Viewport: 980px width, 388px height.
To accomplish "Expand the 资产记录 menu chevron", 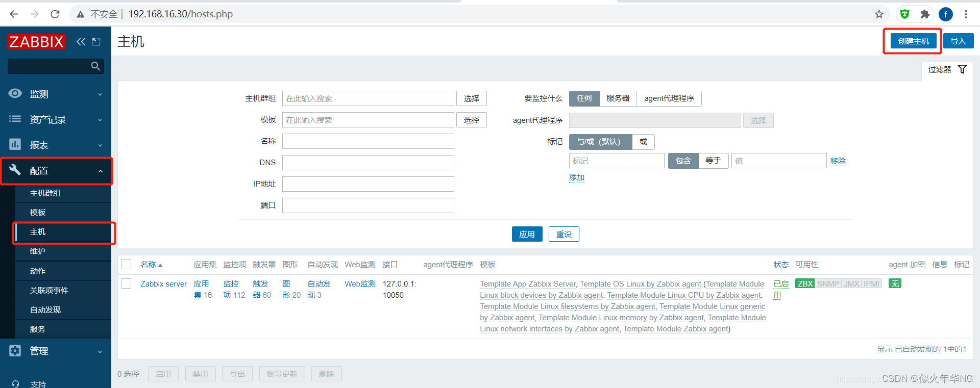I will pyautogui.click(x=100, y=120).
